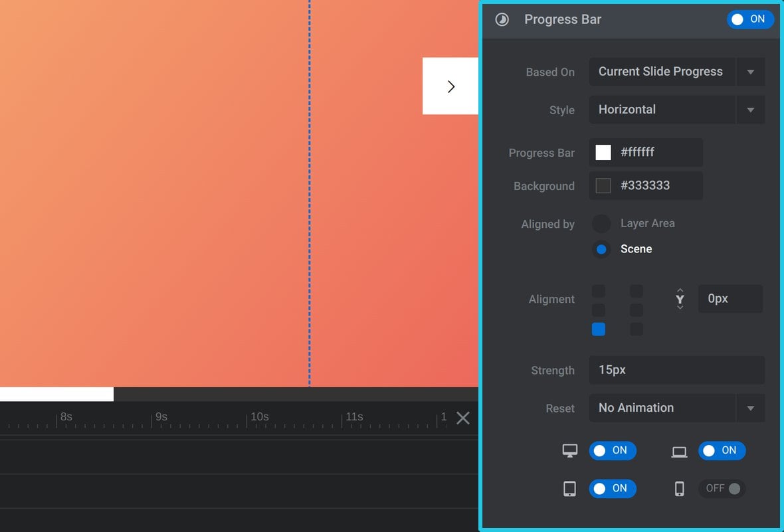Viewport: 784px width, 532px height.
Task: Click the #ffffff color value field
Action: coord(646,153)
